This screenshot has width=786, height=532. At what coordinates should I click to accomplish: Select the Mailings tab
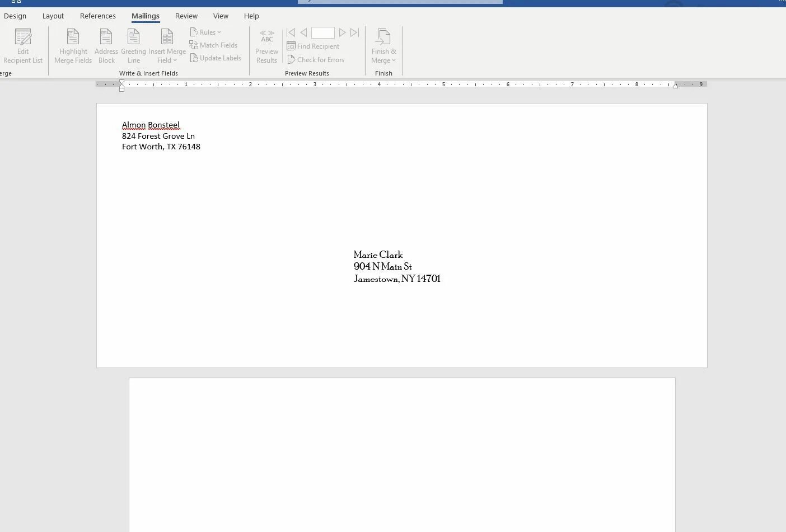click(x=146, y=16)
